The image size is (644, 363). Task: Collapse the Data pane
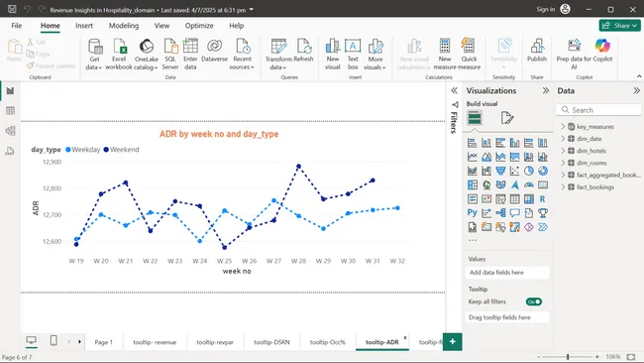pos(636,91)
